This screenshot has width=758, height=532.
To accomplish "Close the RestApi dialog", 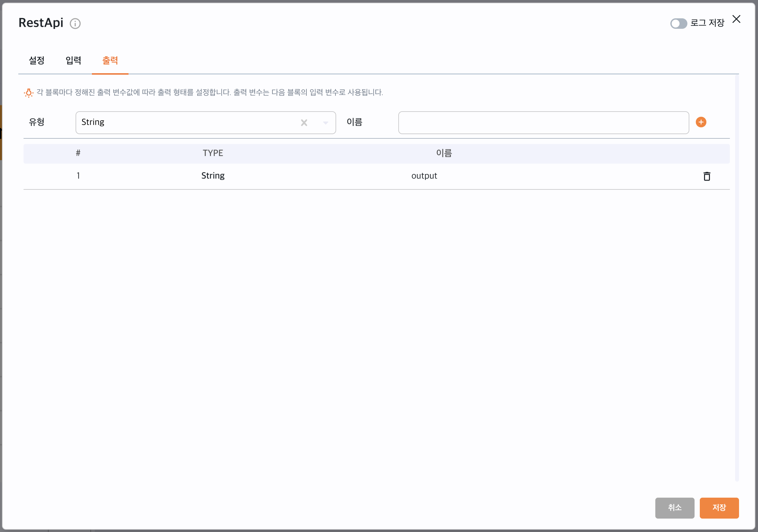I will 736,19.
